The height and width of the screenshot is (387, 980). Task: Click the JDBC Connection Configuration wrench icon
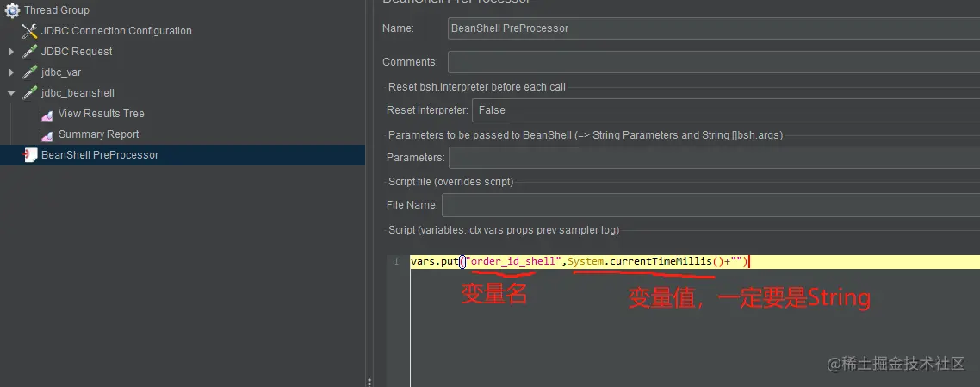[29, 31]
